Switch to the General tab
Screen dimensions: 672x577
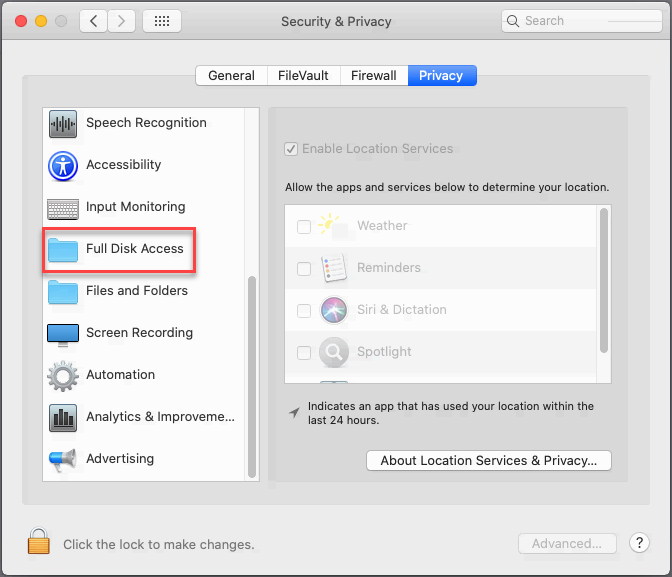(x=231, y=75)
